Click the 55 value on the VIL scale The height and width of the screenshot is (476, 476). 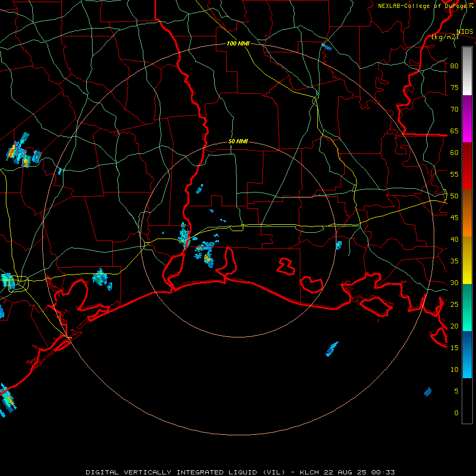point(454,174)
